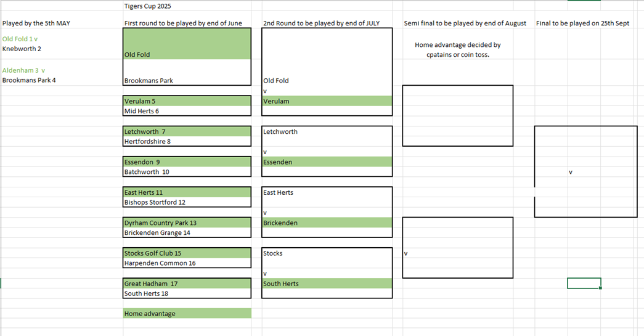Click the Letchworth 7 cell

(187, 131)
